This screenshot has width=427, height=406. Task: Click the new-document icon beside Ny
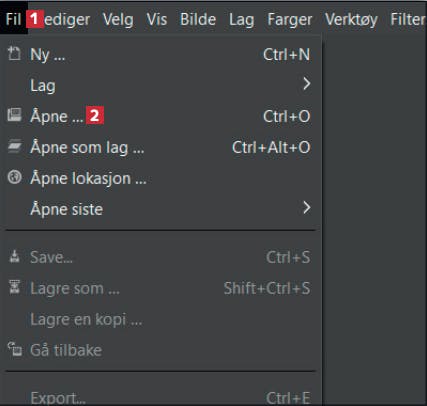(14, 54)
